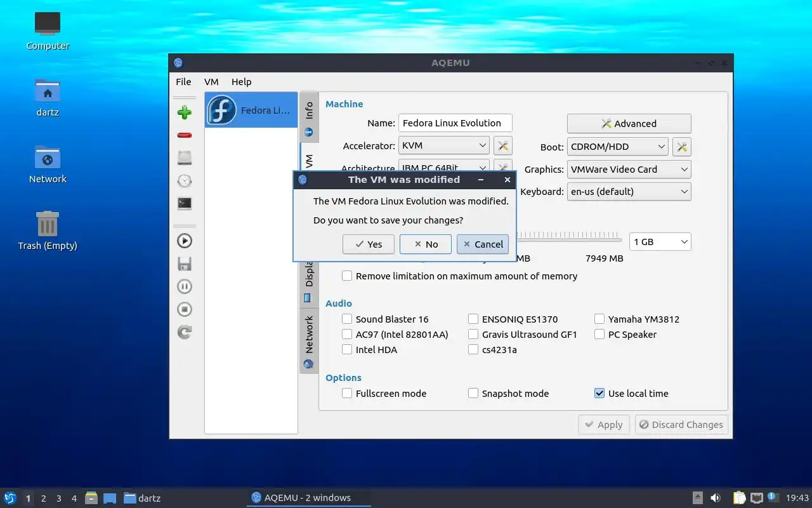Image resolution: width=812 pixels, height=508 pixels.
Task: Click the clock snapshot icon in sidebar
Action: pyautogui.click(x=185, y=181)
